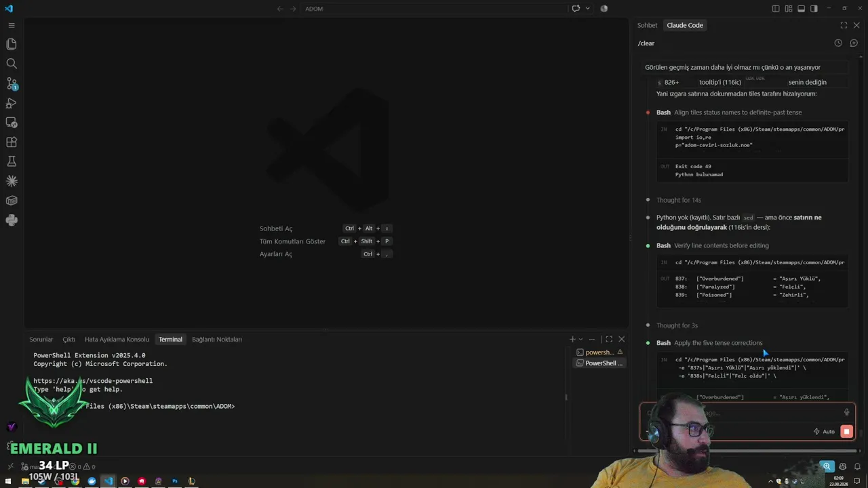Select the Terminal panel tab
The height and width of the screenshot is (488, 868).
pos(170,340)
